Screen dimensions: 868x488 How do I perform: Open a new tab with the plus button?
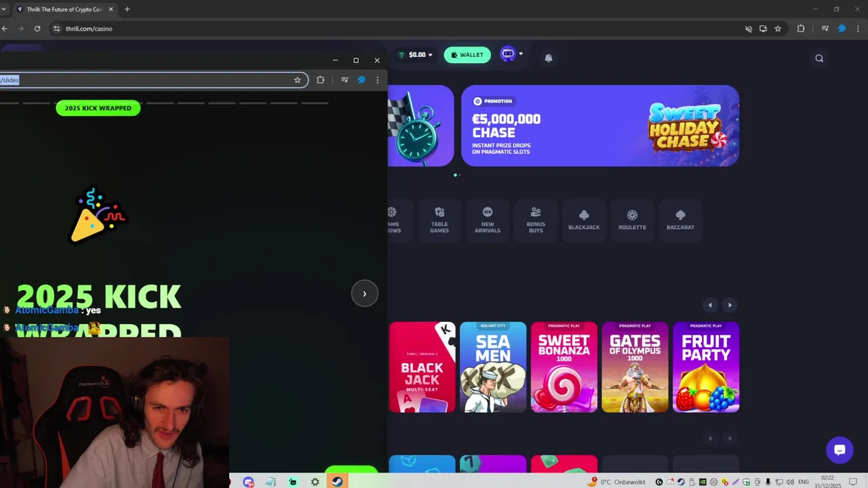click(127, 9)
